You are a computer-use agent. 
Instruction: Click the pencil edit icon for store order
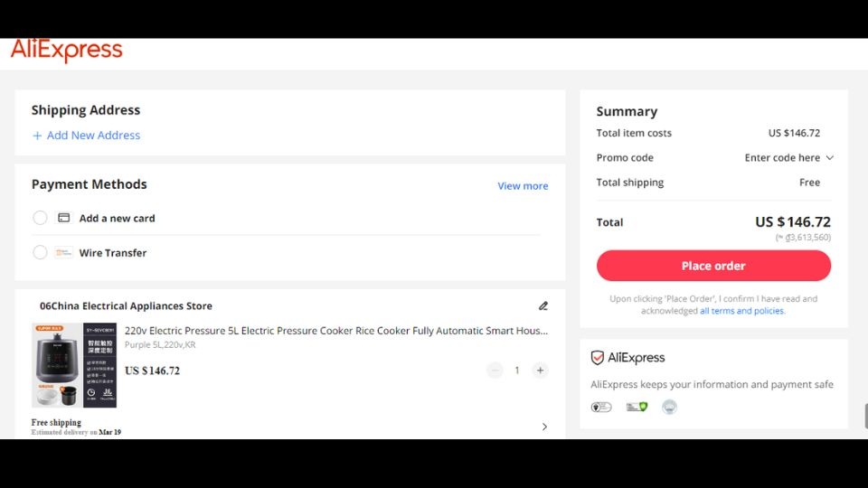click(x=543, y=306)
